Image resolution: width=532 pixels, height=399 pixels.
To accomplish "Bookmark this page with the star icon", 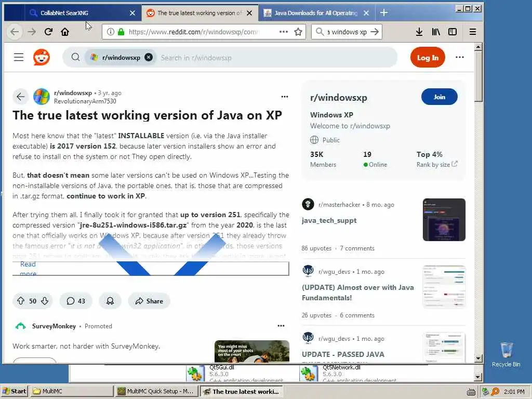I will coord(298,32).
